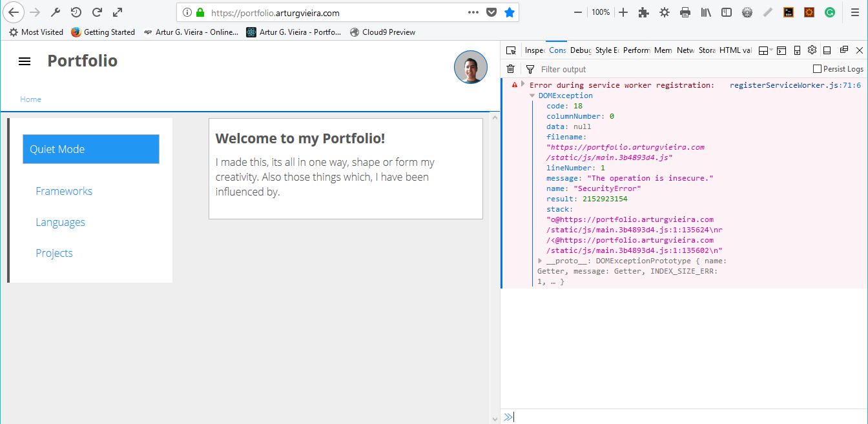Open the Frameworks link

click(64, 191)
